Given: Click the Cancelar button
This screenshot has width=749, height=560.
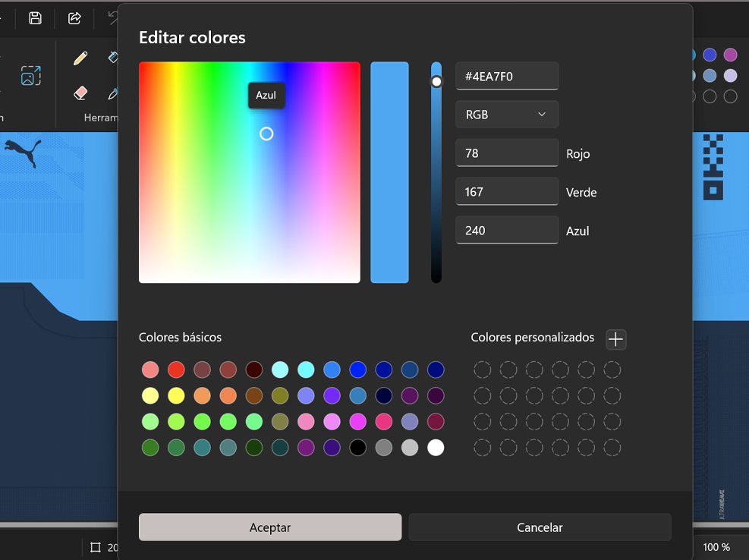Looking at the screenshot, I should coord(540,527).
